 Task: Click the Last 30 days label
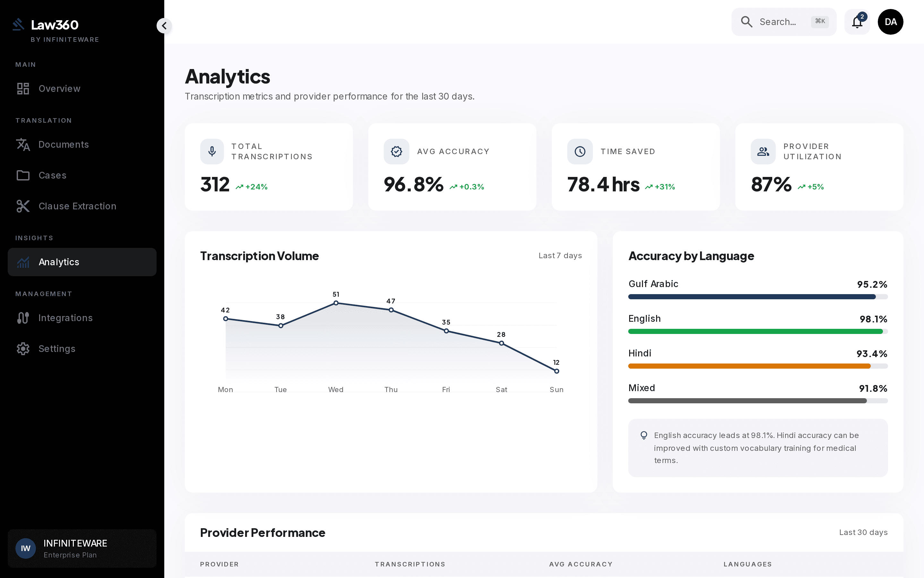[x=863, y=532]
